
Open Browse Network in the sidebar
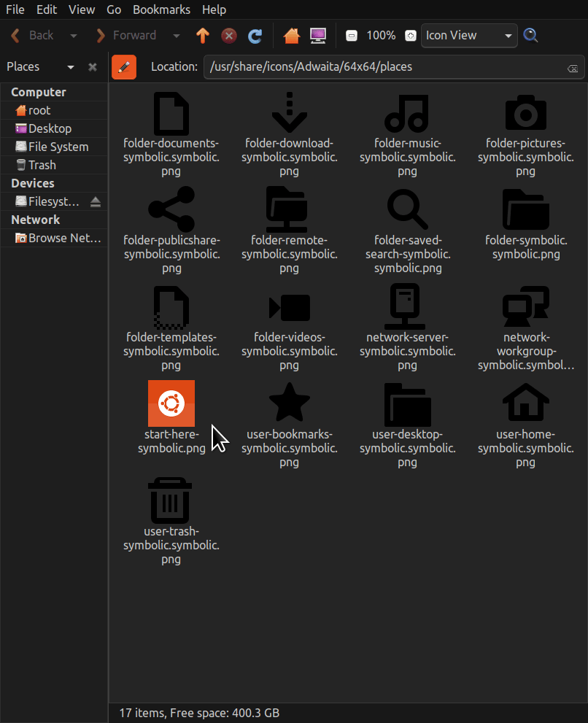(54, 239)
